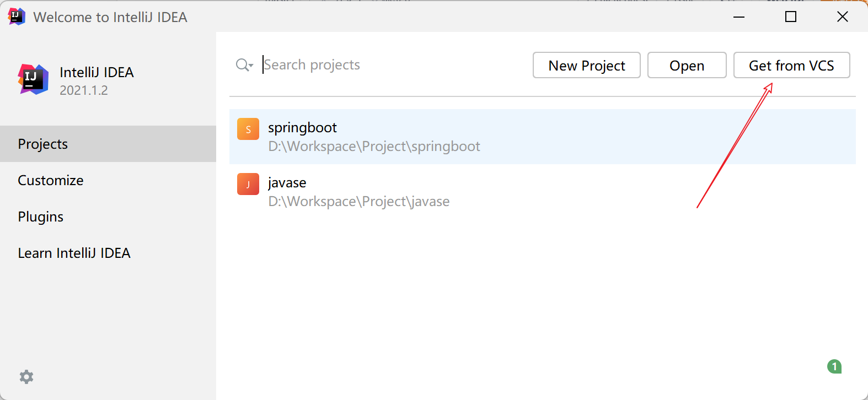Maximize the Welcome window
The width and height of the screenshot is (868, 400).
(x=791, y=17)
